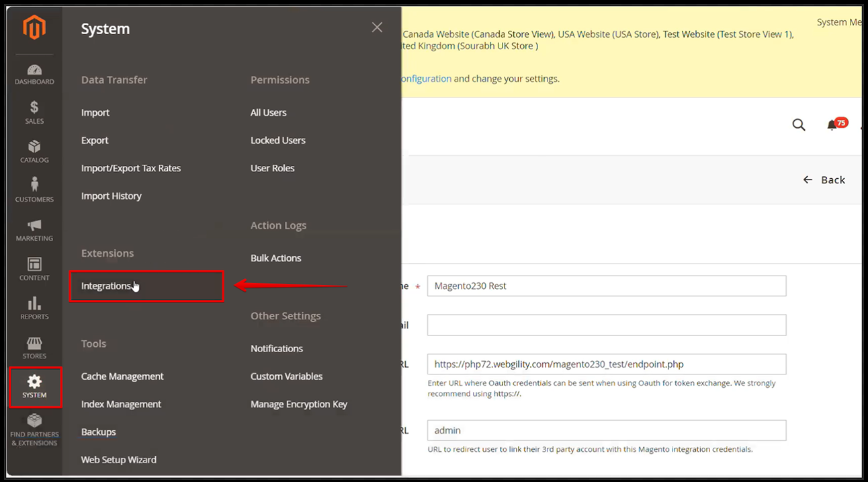Screen dimensions: 868x482
Task: Select Integrations under Extensions
Action: [x=106, y=286]
